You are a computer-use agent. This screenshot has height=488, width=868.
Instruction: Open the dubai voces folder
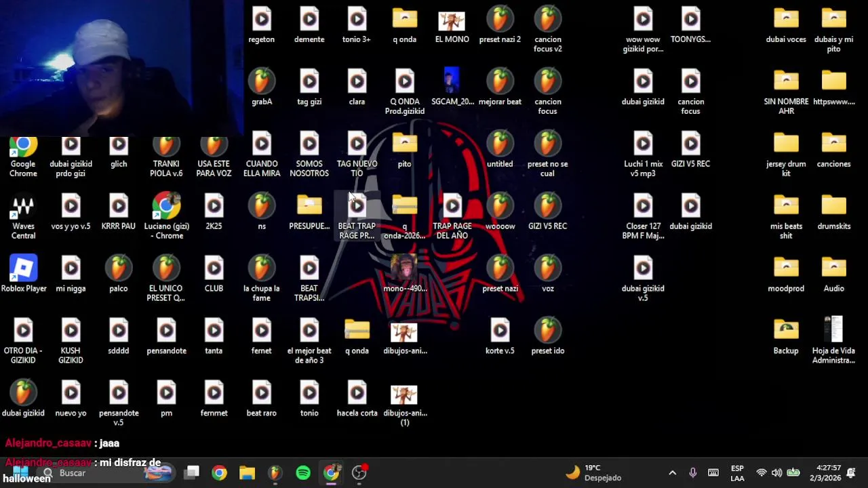(786, 26)
